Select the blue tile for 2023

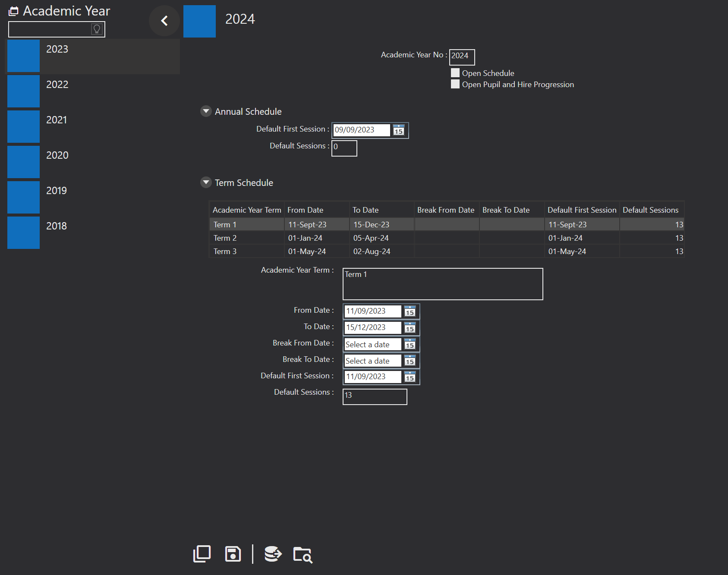point(23,56)
